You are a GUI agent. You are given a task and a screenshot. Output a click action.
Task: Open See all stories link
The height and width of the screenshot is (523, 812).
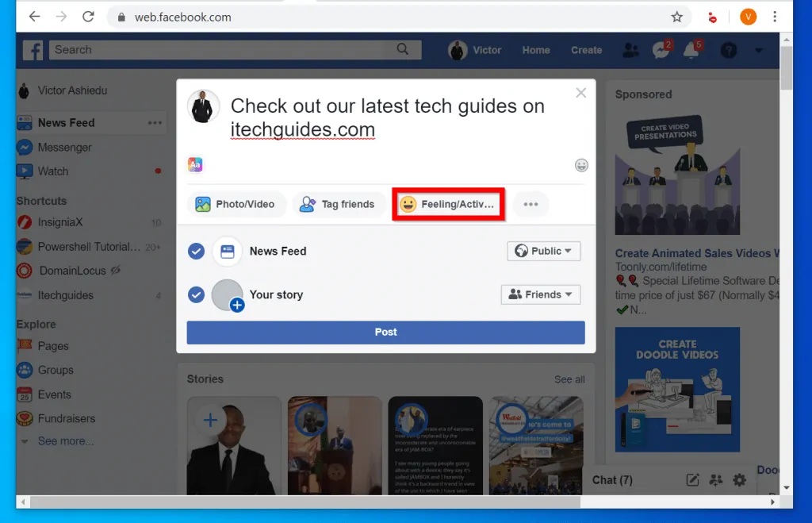pyautogui.click(x=569, y=379)
